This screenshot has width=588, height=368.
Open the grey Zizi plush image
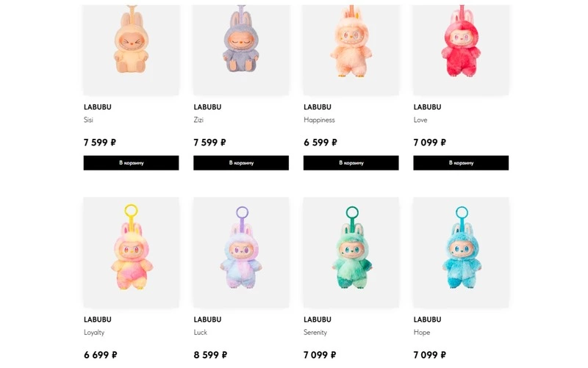[x=241, y=49]
